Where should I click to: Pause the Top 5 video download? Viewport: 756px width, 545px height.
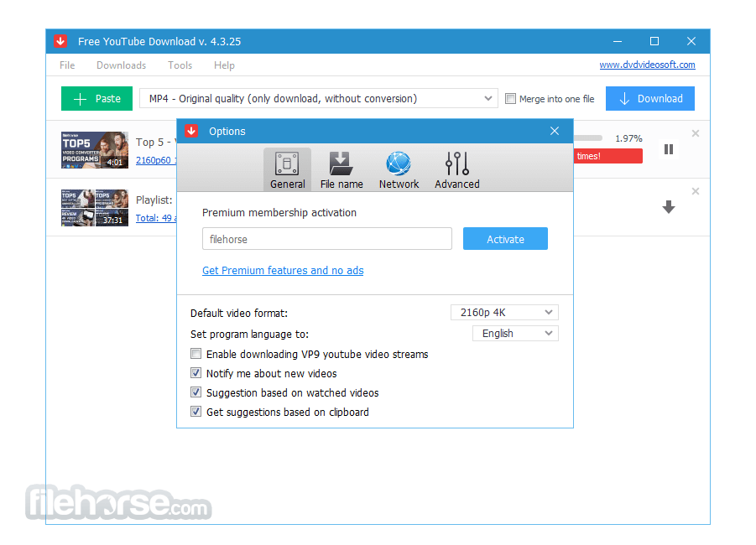(668, 149)
